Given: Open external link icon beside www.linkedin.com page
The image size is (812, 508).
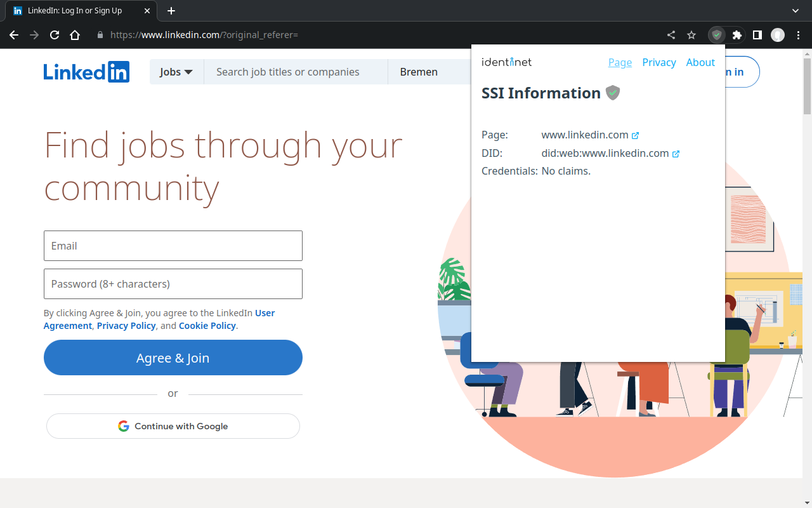Looking at the screenshot, I should pos(635,135).
